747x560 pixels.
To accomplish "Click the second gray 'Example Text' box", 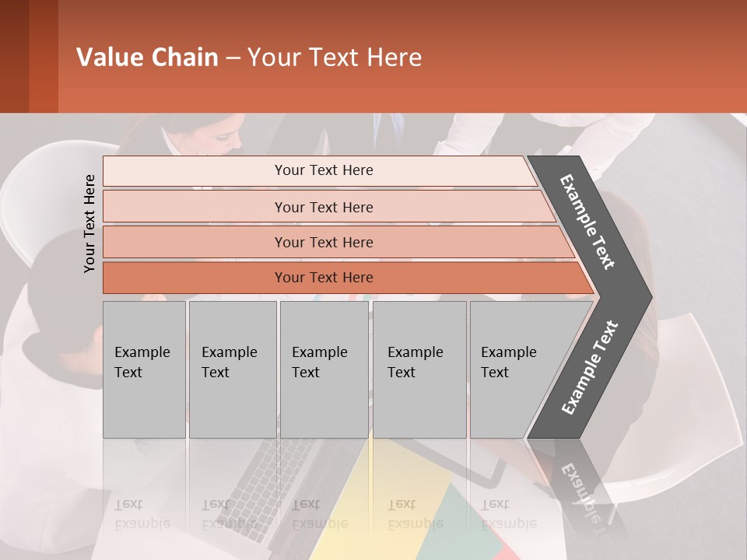I will click(233, 369).
